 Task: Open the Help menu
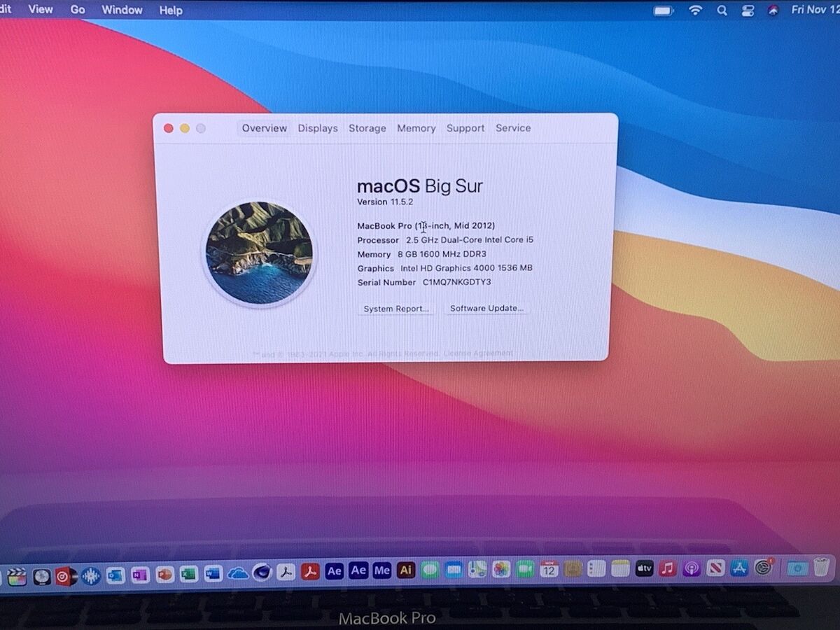(x=171, y=10)
